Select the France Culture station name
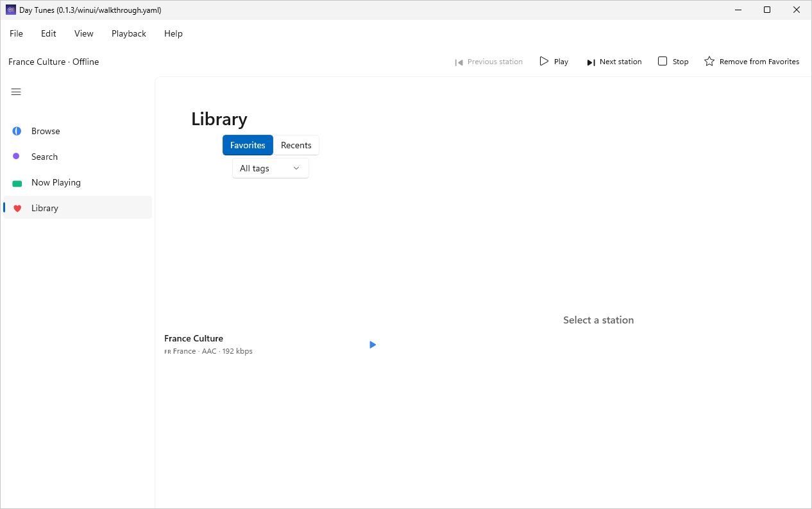812x509 pixels. click(194, 338)
